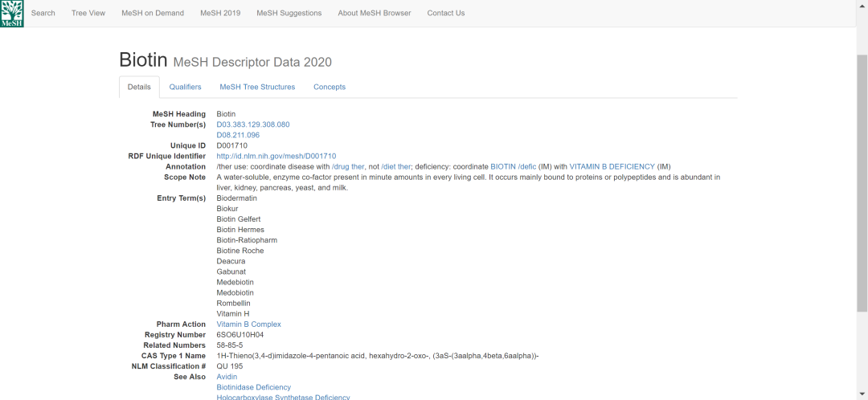The height and width of the screenshot is (400, 868).
Task: Click Contact Us in top navigation
Action: click(446, 13)
